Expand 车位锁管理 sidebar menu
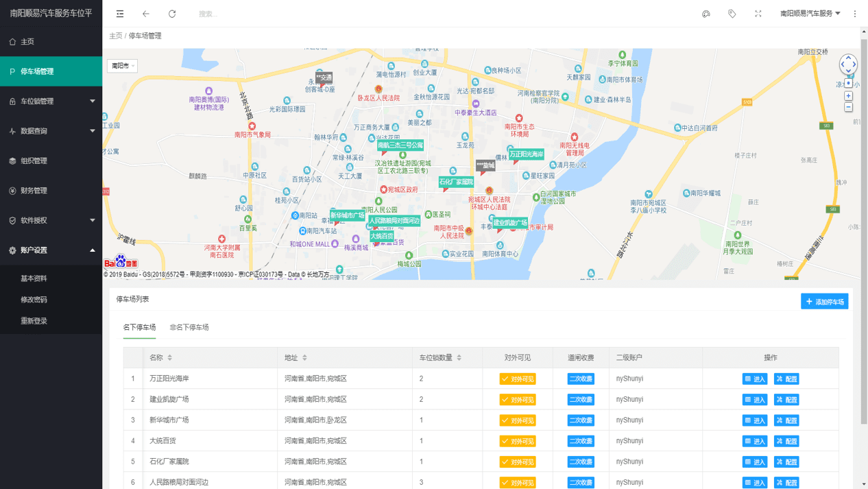The height and width of the screenshot is (489, 868). click(x=51, y=102)
